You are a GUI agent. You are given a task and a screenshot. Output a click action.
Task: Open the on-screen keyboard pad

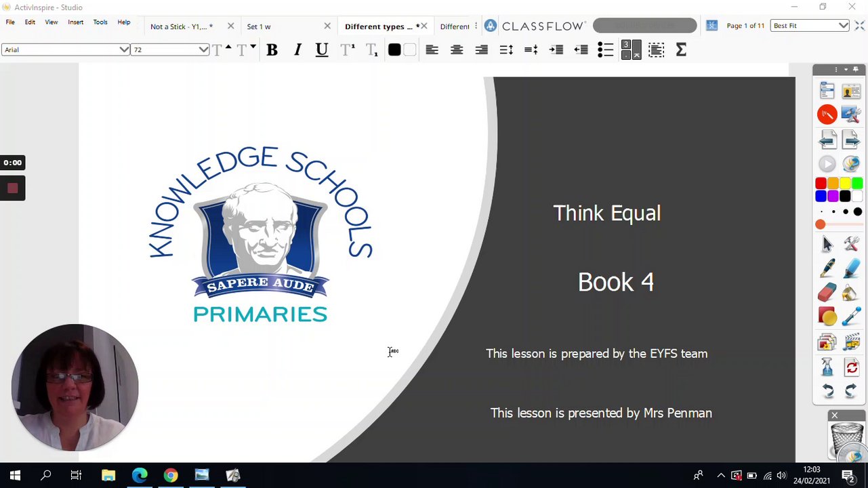pos(631,50)
